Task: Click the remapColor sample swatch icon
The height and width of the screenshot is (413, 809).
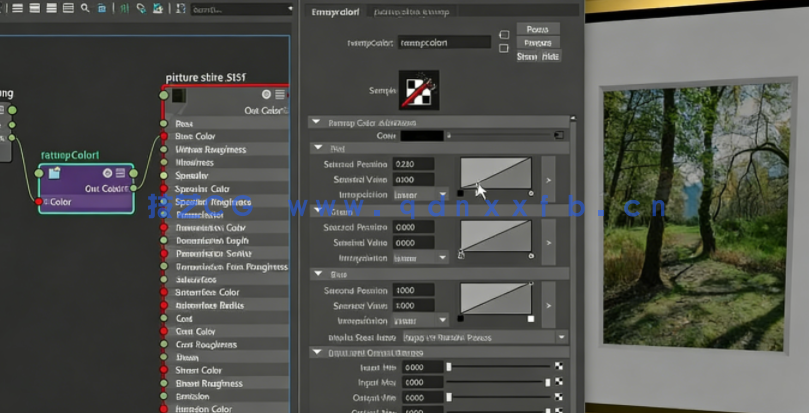Action: point(419,89)
